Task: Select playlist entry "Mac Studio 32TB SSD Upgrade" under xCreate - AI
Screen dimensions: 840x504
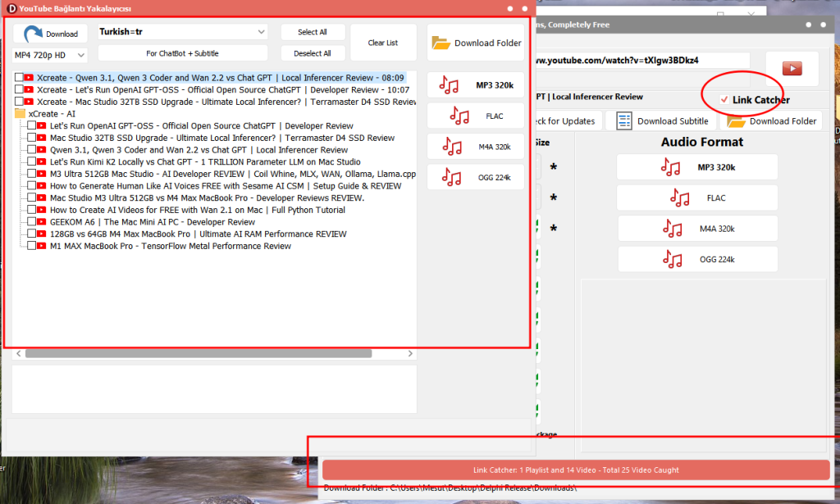Action: (221, 138)
